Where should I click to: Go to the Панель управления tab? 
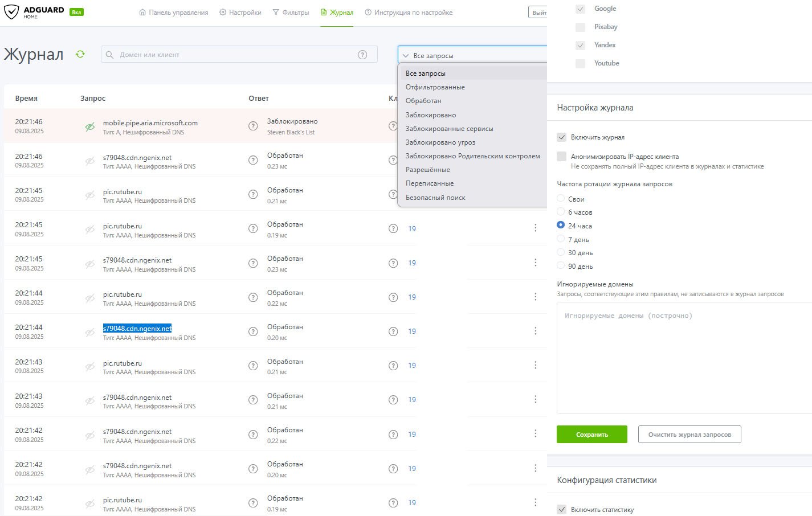tap(174, 13)
